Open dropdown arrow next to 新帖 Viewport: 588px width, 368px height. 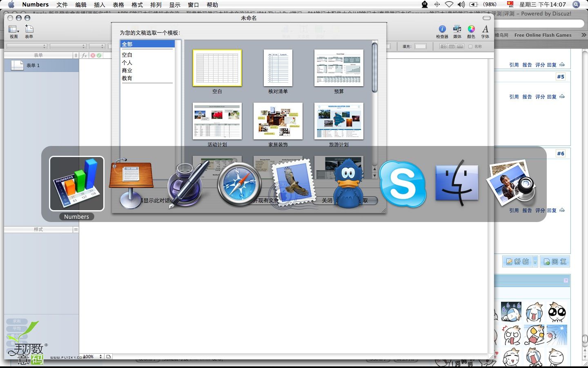[x=535, y=262]
